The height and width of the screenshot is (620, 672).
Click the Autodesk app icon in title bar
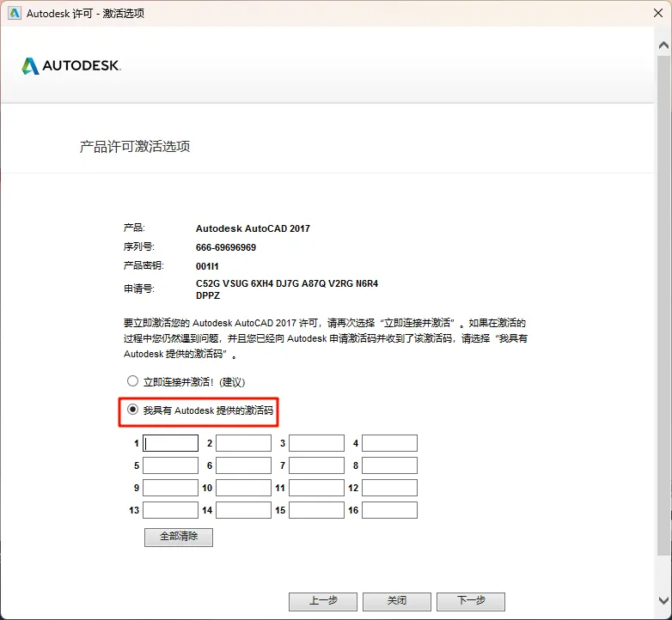pos(15,13)
